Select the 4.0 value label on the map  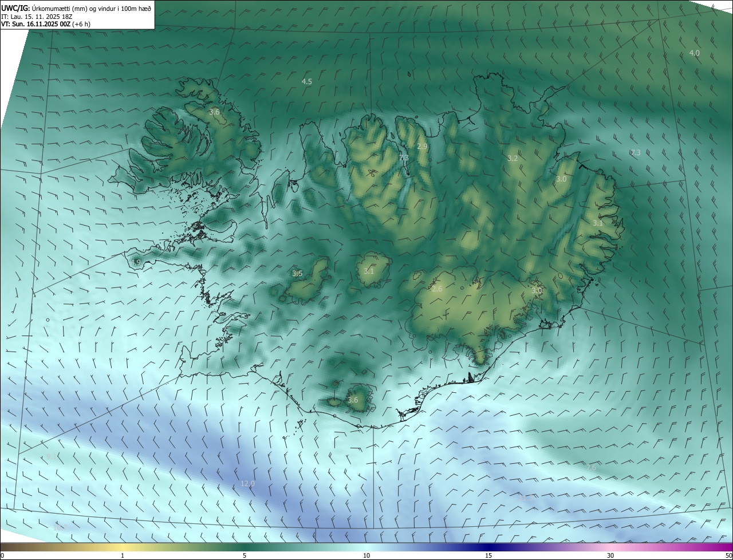click(x=694, y=53)
